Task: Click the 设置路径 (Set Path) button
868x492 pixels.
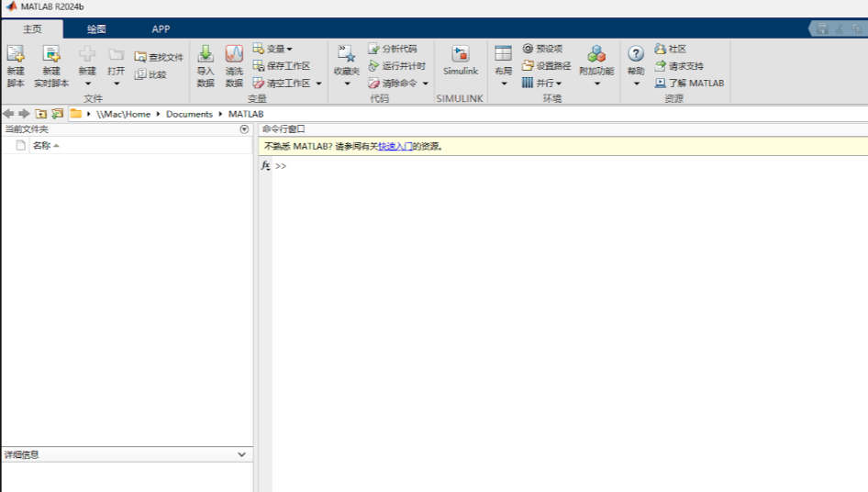Action: (x=546, y=66)
